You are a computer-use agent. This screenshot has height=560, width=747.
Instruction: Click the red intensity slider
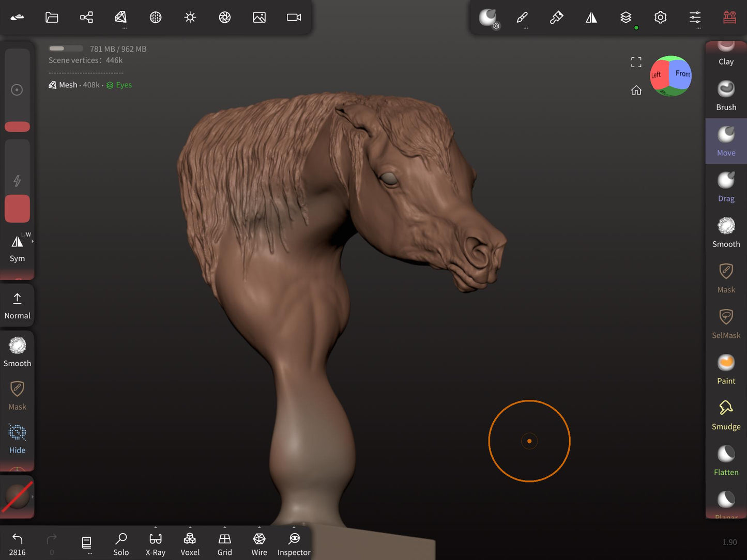pyautogui.click(x=17, y=208)
